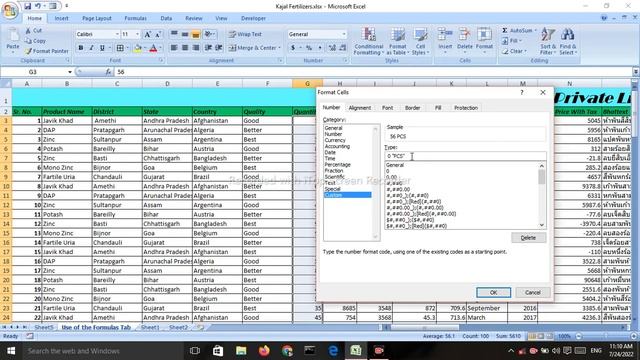Select Percentage in Category list
The image size is (640, 360).
click(338, 164)
